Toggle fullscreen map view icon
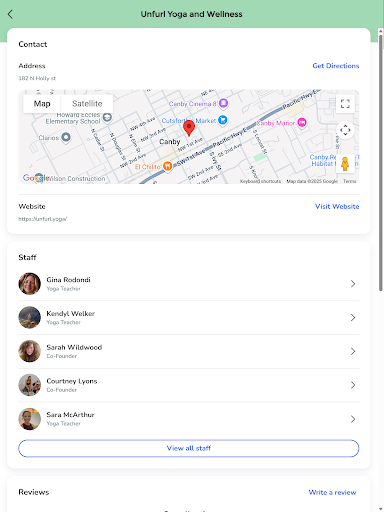Image resolution: width=384 pixels, height=512 pixels. (x=345, y=104)
